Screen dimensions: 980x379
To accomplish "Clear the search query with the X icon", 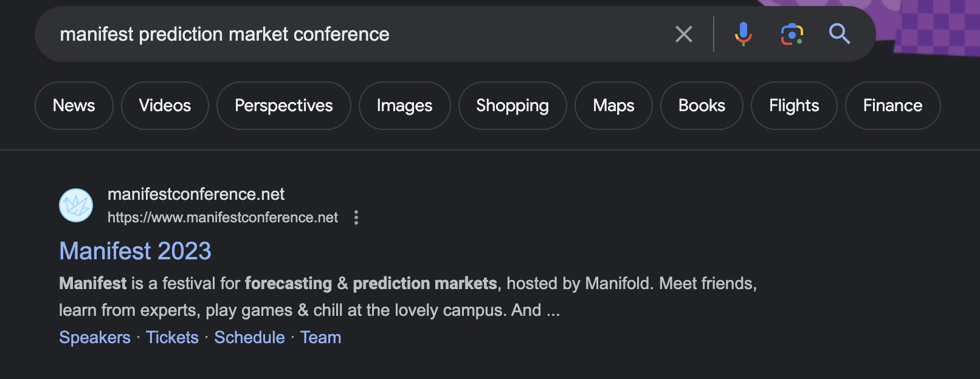I will (x=684, y=34).
